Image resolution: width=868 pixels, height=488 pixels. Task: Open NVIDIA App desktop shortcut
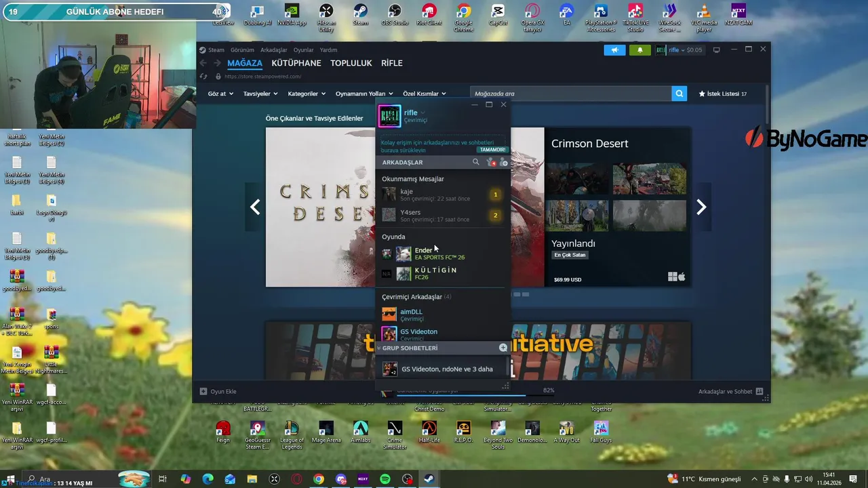(292, 15)
